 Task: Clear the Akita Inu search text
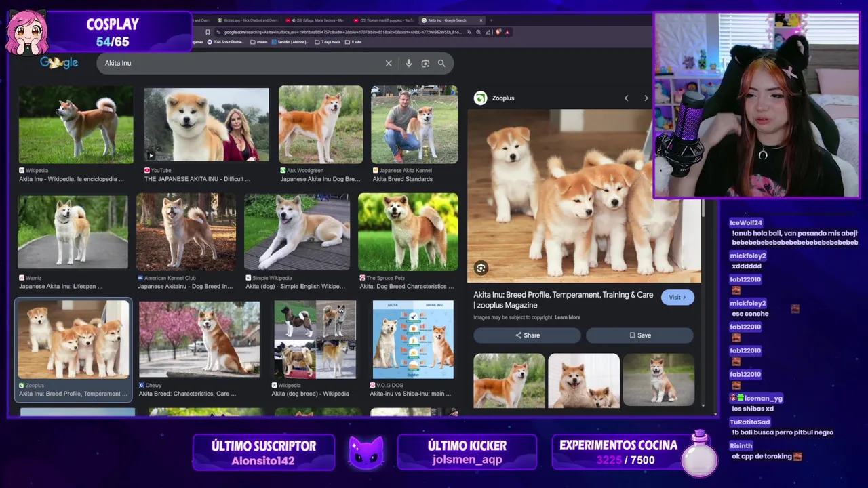(x=389, y=63)
